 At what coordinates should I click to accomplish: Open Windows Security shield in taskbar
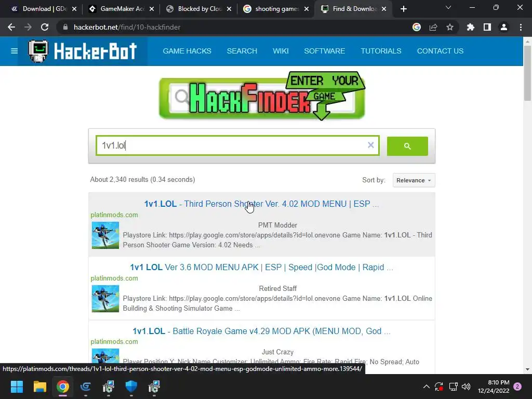pyautogui.click(x=131, y=387)
